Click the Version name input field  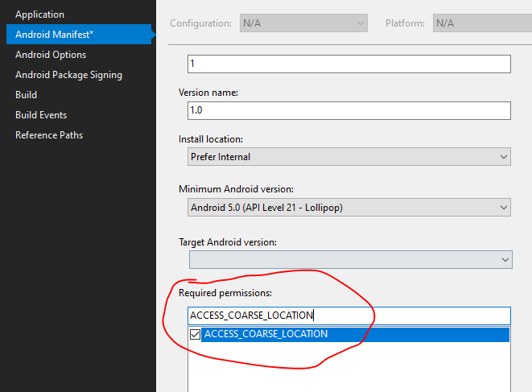click(349, 110)
